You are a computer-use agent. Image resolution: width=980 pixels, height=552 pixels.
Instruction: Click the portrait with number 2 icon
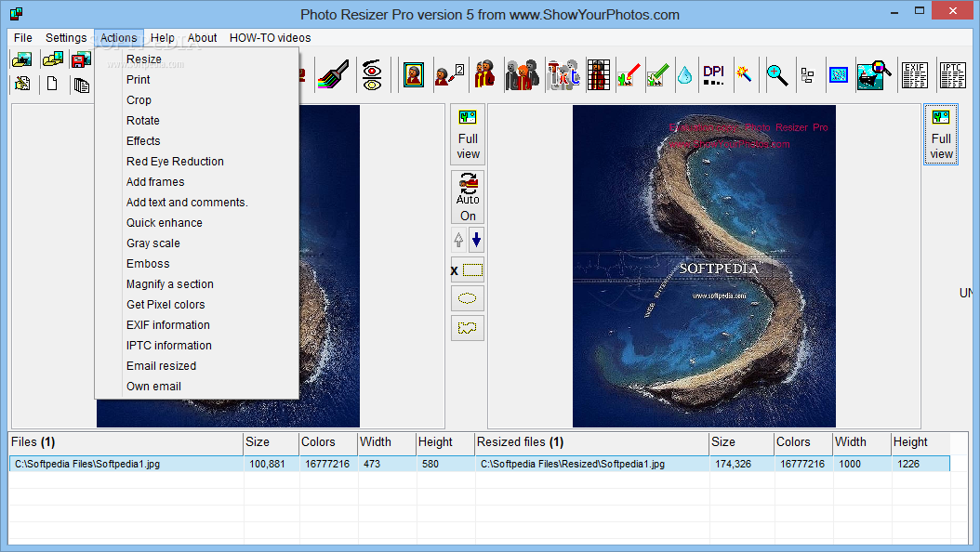(x=449, y=75)
